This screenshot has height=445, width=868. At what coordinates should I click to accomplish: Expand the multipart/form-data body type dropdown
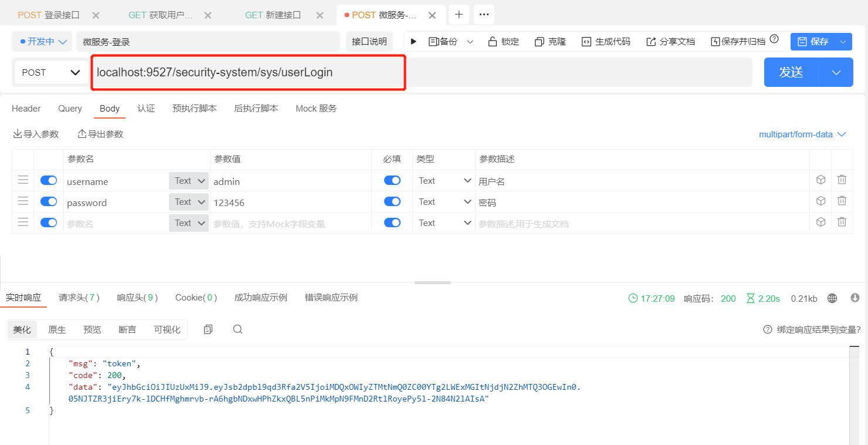802,134
